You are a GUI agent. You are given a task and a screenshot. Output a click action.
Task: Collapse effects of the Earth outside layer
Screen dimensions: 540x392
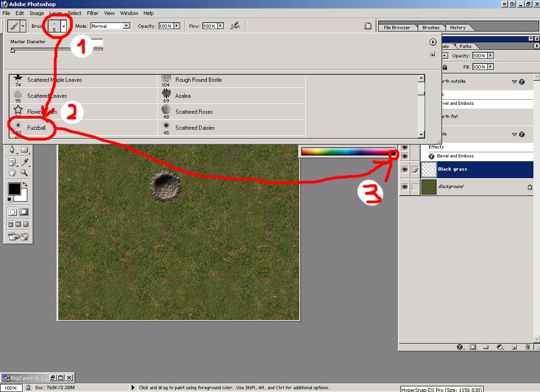click(514, 82)
